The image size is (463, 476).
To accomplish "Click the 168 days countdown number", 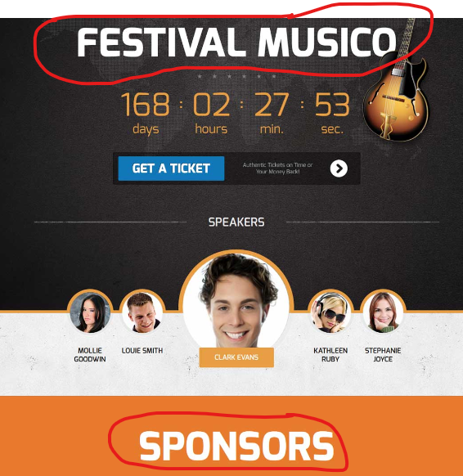I will 146,105.
